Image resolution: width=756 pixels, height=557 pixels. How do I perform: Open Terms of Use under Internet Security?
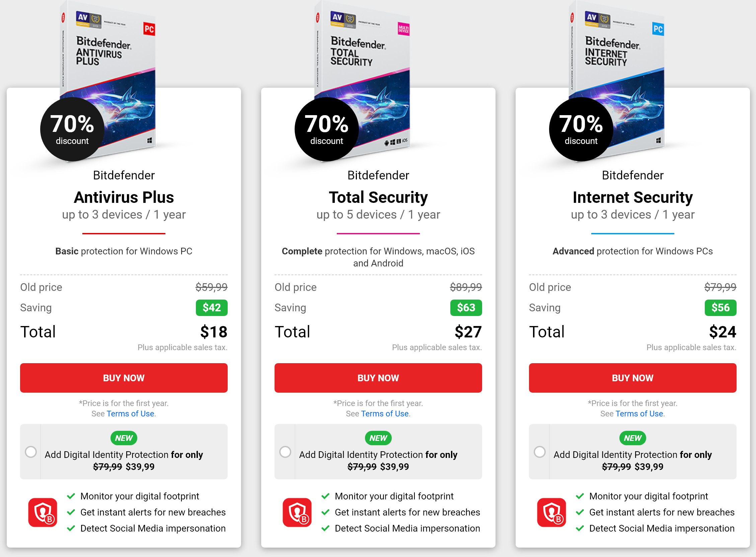[x=639, y=414]
